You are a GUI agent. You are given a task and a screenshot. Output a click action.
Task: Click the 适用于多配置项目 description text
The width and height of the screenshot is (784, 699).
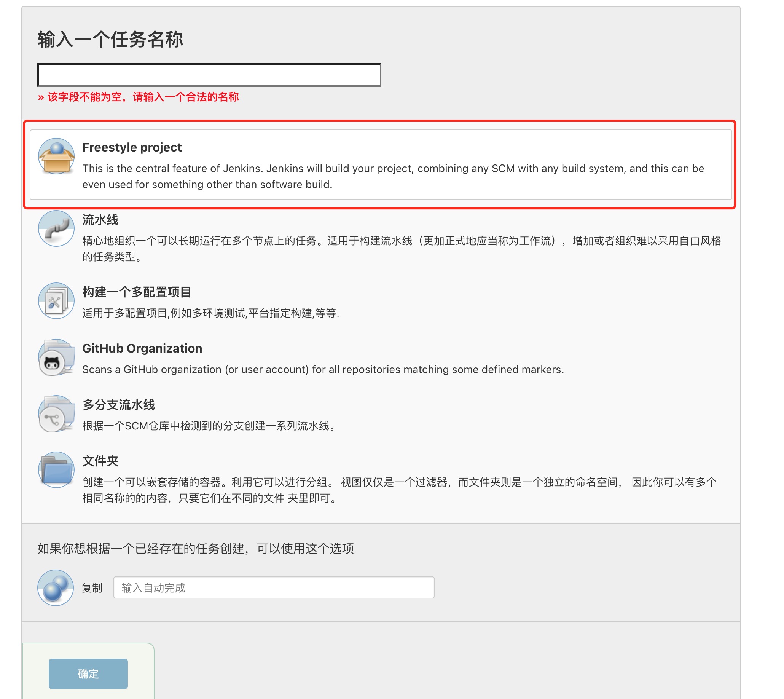point(211,313)
